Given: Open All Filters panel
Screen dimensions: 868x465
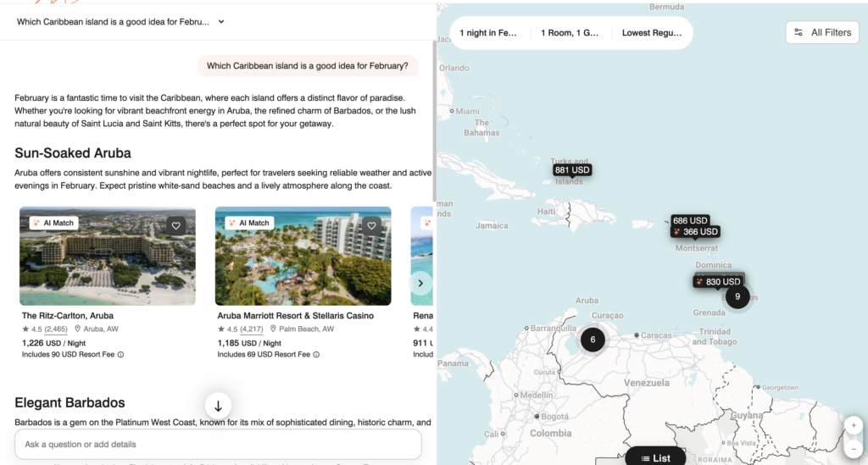Looking at the screenshot, I should (x=822, y=33).
